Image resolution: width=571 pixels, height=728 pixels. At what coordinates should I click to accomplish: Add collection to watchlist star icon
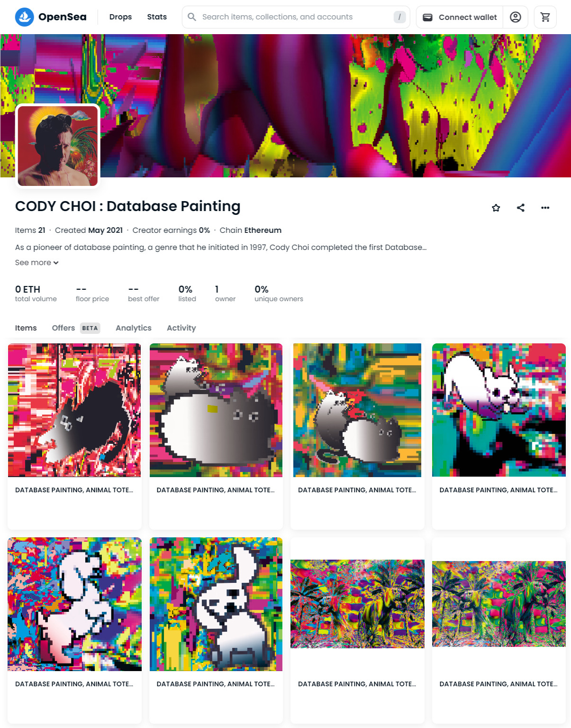click(x=496, y=208)
